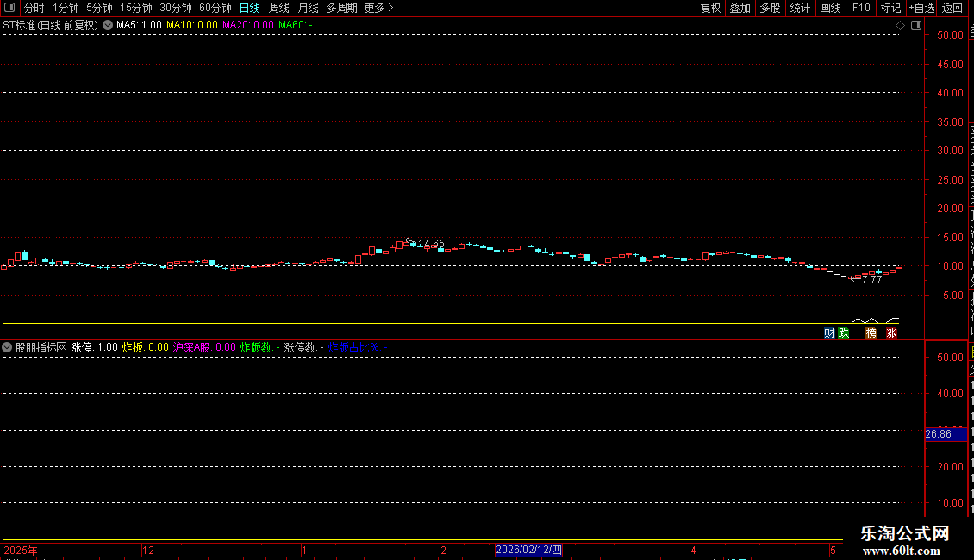Click month 12 on time axis
The width and height of the screenshot is (974, 560).
pyautogui.click(x=148, y=550)
